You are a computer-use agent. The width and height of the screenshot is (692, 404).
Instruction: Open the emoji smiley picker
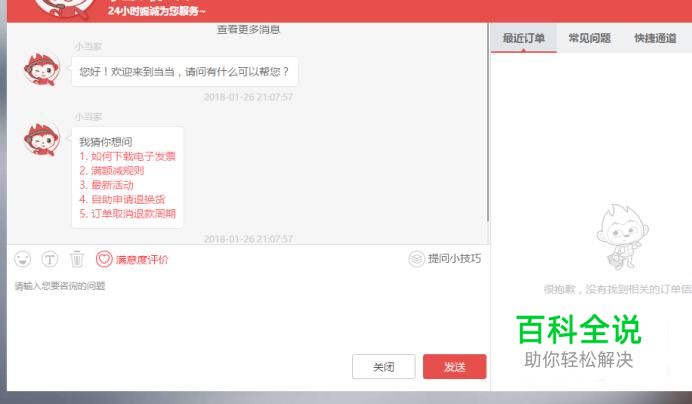[23, 259]
